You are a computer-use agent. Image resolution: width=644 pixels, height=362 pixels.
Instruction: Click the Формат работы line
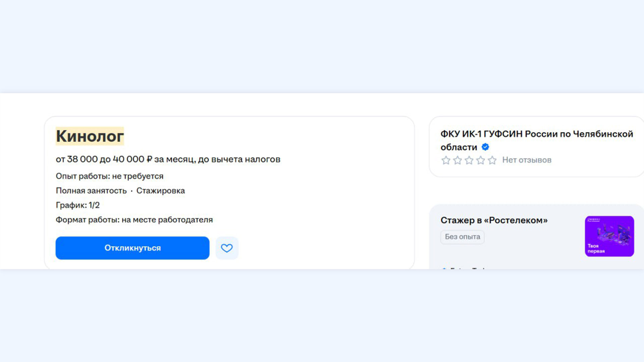pyautogui.click(x=134, y=220)
